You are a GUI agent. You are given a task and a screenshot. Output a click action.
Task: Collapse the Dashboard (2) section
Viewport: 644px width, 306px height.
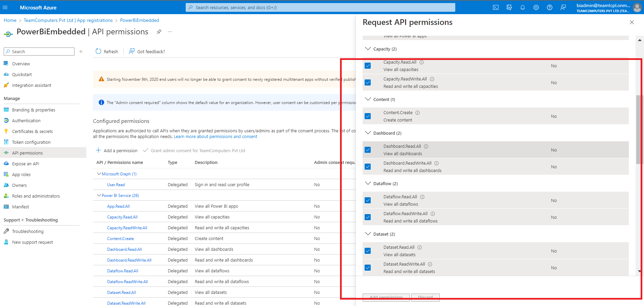(x=368, y=133)
